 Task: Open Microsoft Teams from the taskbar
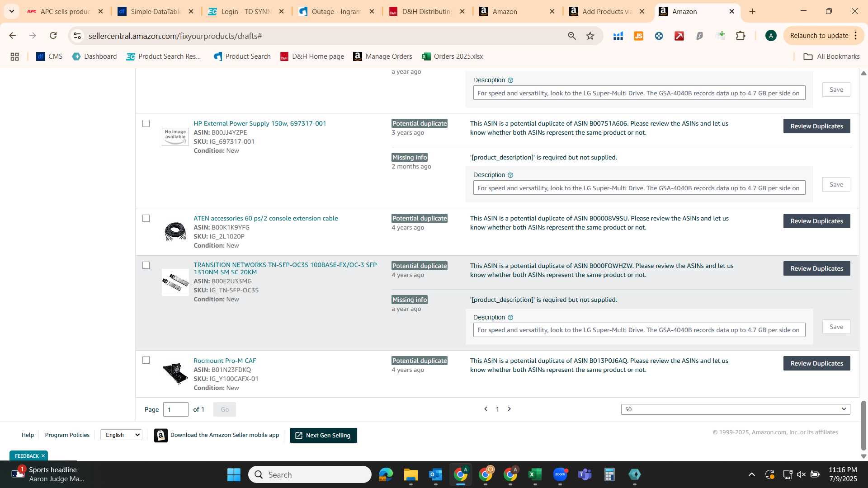point(585,474)
